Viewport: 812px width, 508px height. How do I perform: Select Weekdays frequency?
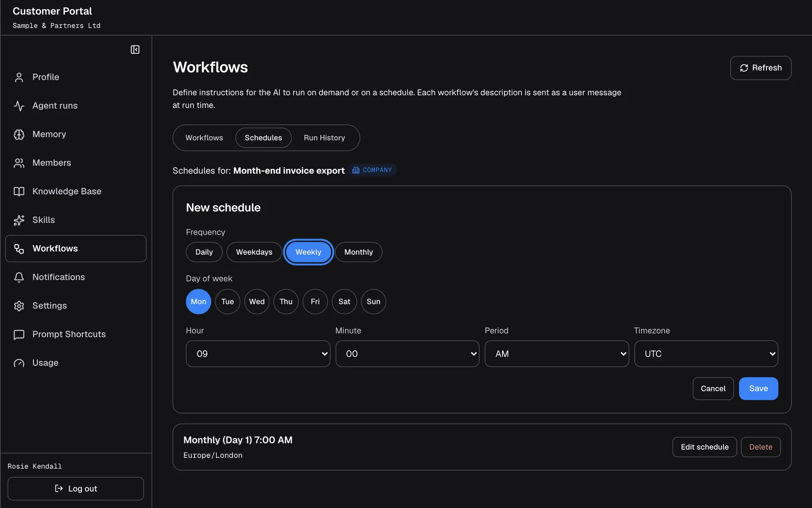point(254,252)
